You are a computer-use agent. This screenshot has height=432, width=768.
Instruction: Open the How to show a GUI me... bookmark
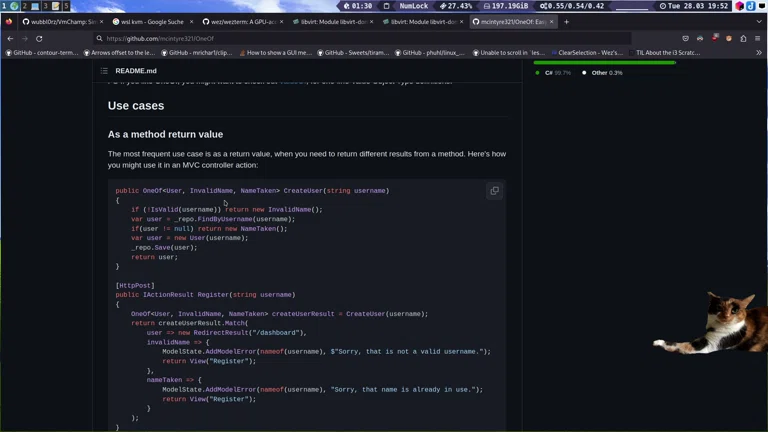(275, 52)
